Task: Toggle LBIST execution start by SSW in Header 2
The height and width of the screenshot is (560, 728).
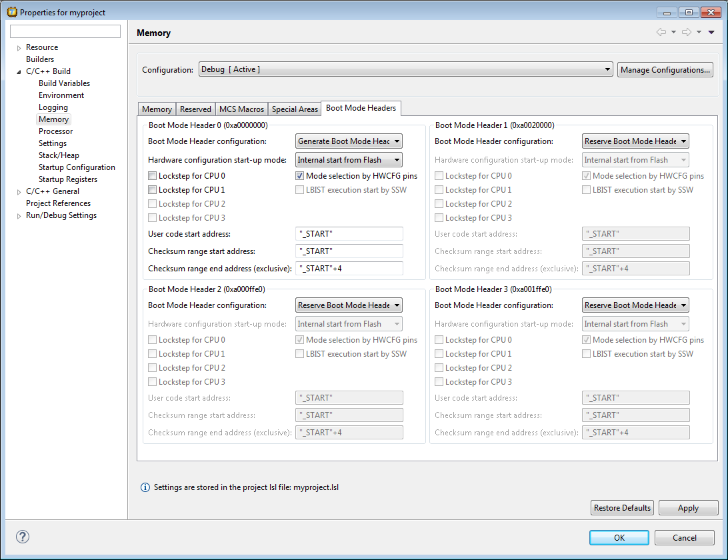Action: coord(299,353)
